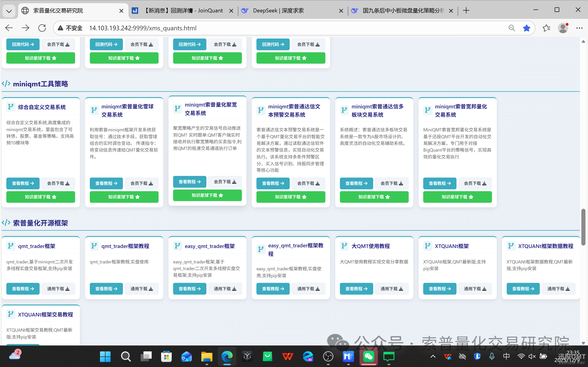Open the browser settings three-dot menu
This screenshot has height=367, width=588.
point(579,28)
